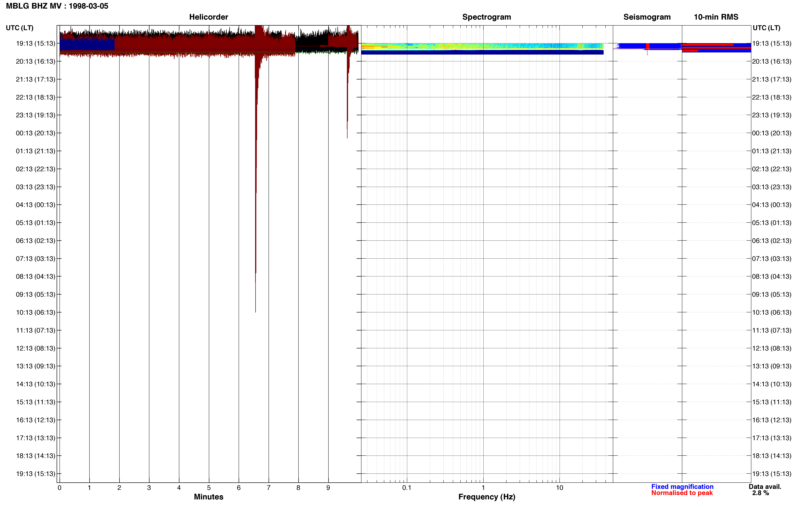Select the 'Seismogram' panel heading
Image resolution: width=812 pixels, height=508 pixels.
[x=647, y=17]
